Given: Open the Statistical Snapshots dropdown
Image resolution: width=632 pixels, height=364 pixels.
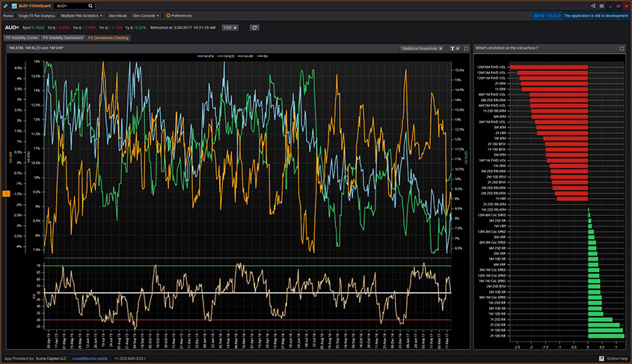Looking at the screenshot, I should click(x=423, y=48).
